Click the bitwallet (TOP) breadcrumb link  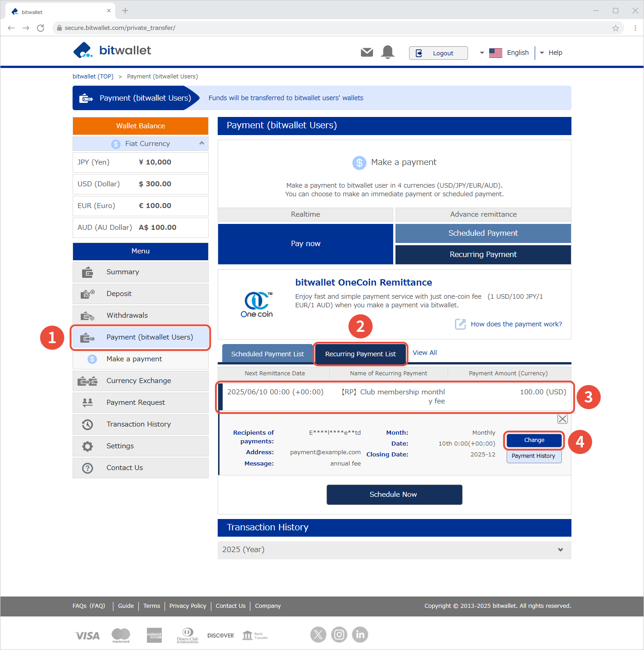tap(93, 76)
